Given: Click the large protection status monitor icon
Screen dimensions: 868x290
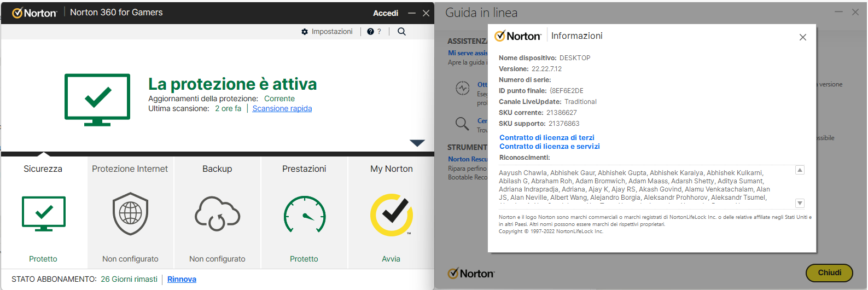Looking at the screenshot, I should (97, 100).
